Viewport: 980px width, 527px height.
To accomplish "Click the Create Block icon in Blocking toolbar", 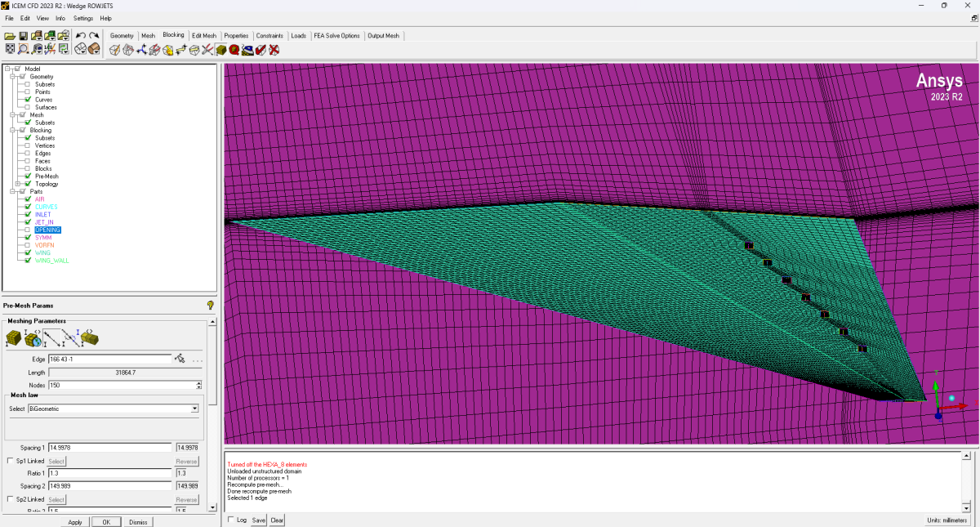I will [115, 50].
